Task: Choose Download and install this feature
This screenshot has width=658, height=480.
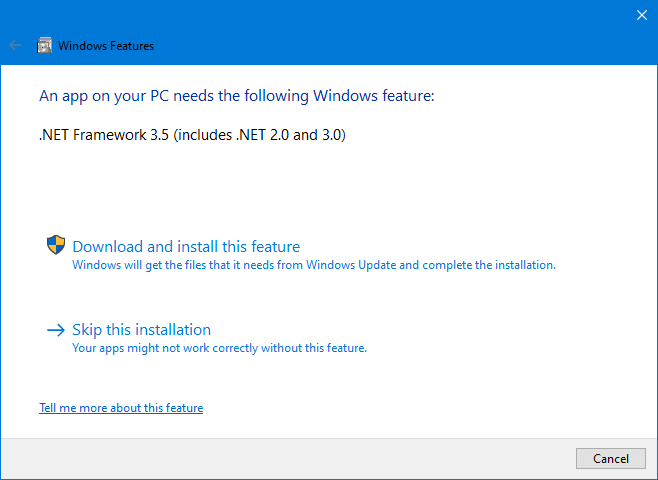Action: (186, 246)
